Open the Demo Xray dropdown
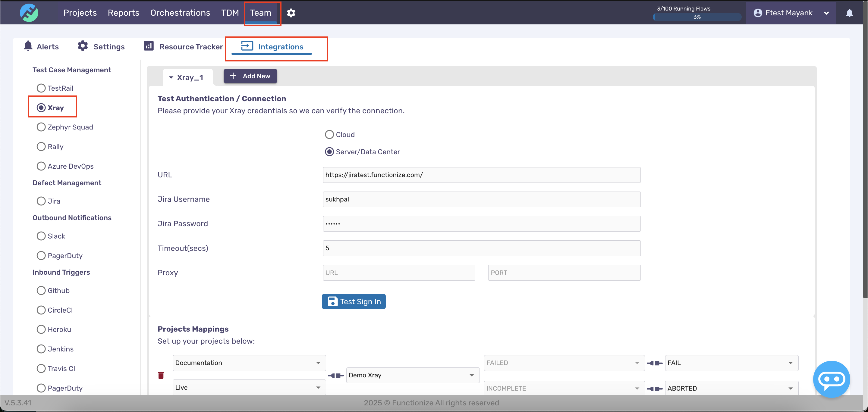The height and width of the screenshot is (412, 868). click(412, 375)
